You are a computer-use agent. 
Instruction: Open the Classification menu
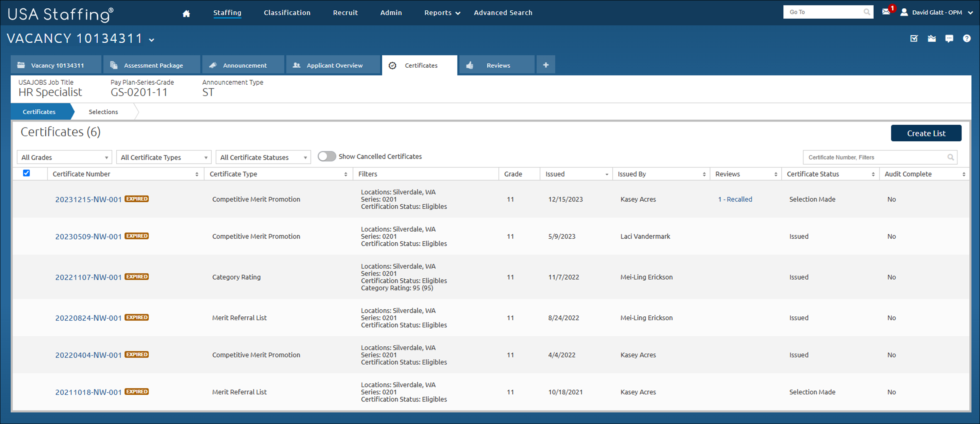tap(287, 12)
